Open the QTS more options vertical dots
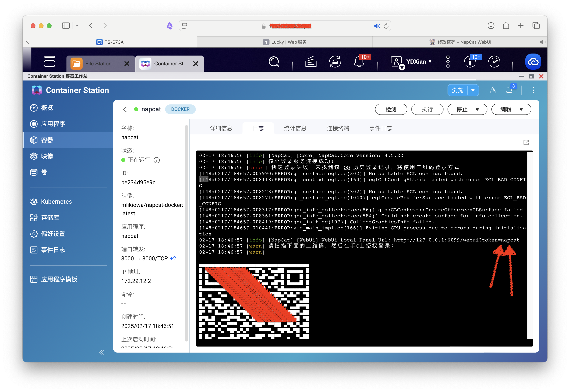This screenshot has width=570, height=392. coord(448,62)
